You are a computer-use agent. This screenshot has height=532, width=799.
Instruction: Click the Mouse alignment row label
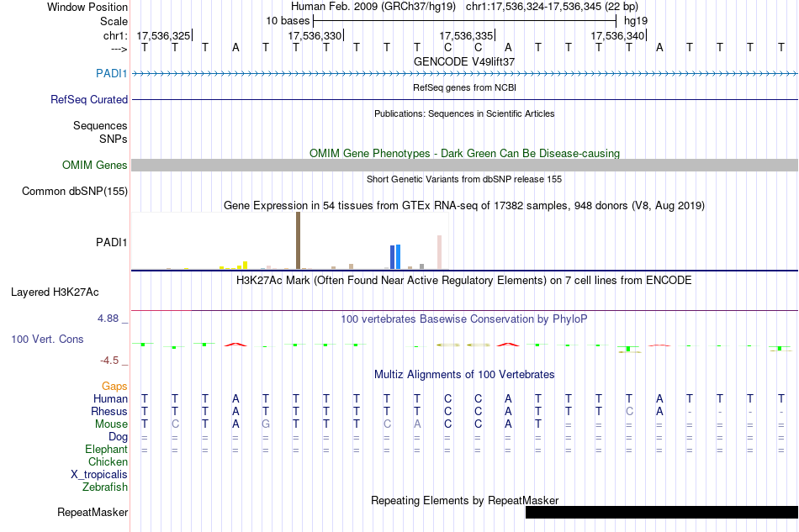click(x=111, y=424)
